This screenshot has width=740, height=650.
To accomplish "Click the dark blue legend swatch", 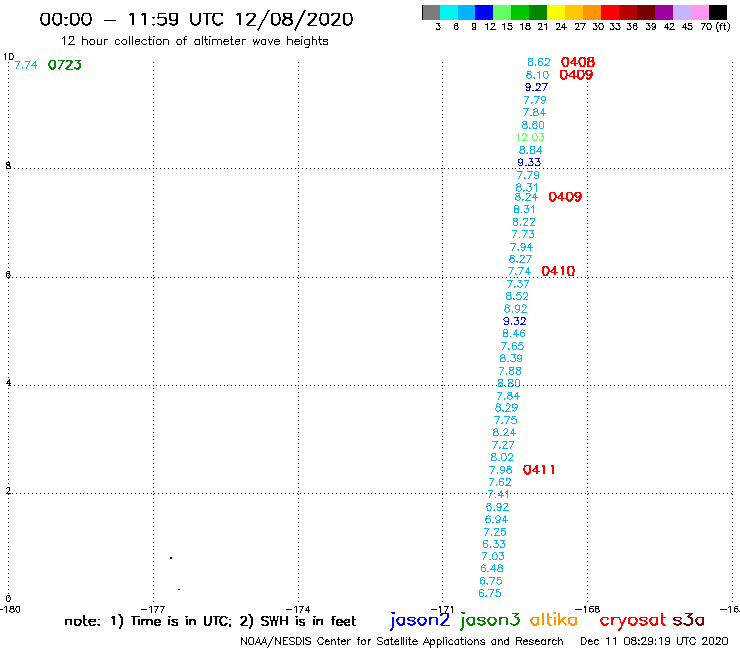I will pyautogui.click(x=484, y=12).
